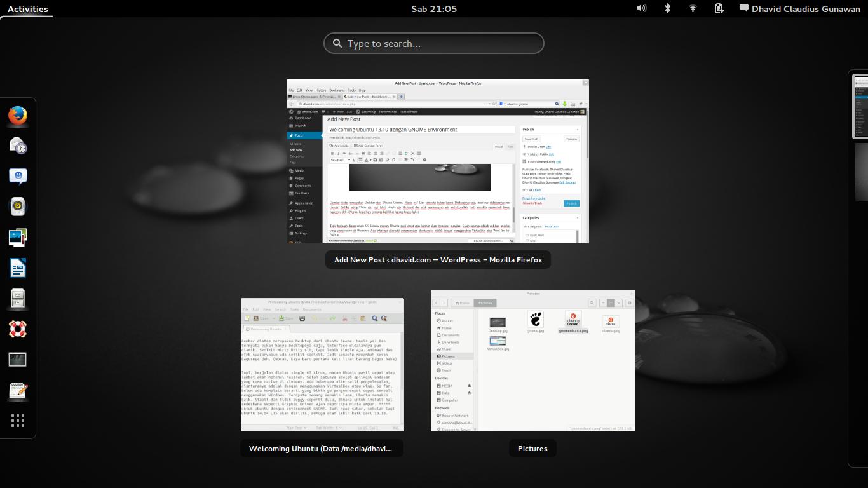The image size is (868, 488).
Task: Switch to the gedit Welcoming Ubuntu window thumbnail
Action: pos(322,365)
